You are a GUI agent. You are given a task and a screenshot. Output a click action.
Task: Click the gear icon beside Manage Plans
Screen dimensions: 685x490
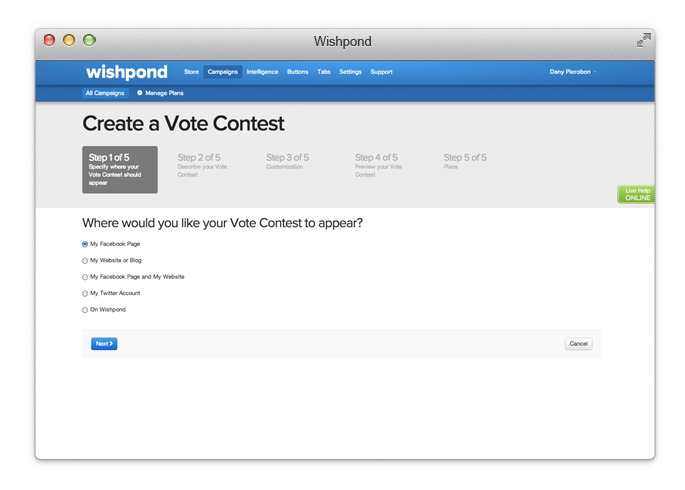[140, 93]
